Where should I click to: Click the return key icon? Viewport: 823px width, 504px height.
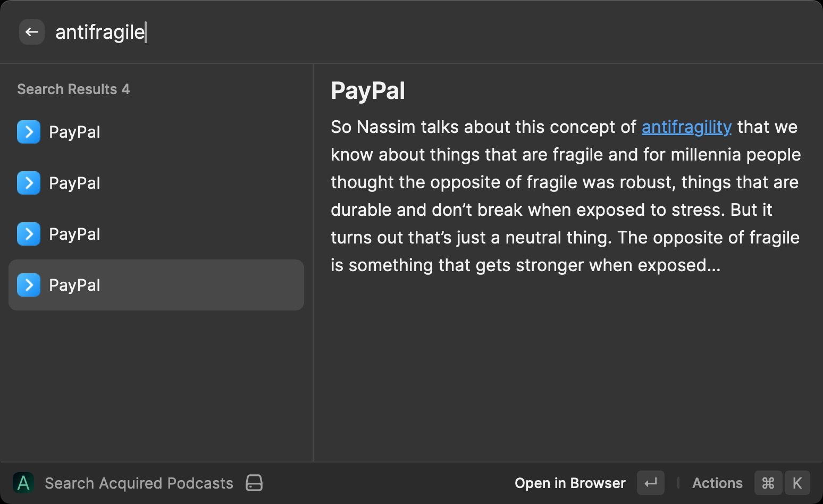(651, 483)
